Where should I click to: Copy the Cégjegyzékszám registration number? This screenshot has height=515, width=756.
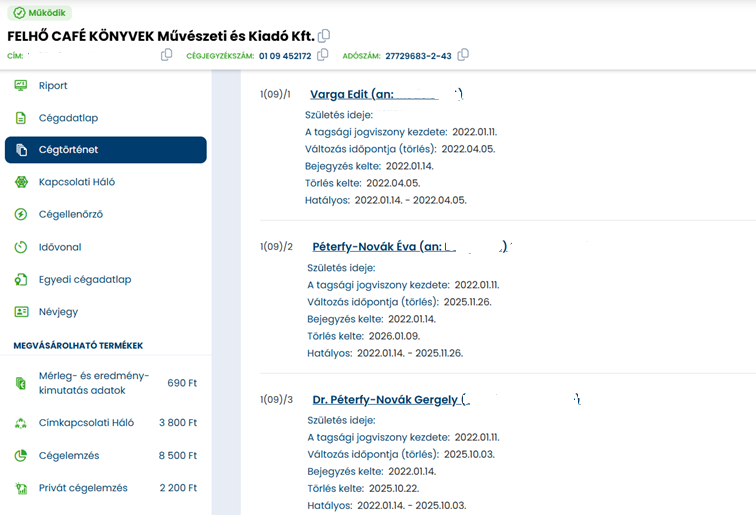(322, 56)
